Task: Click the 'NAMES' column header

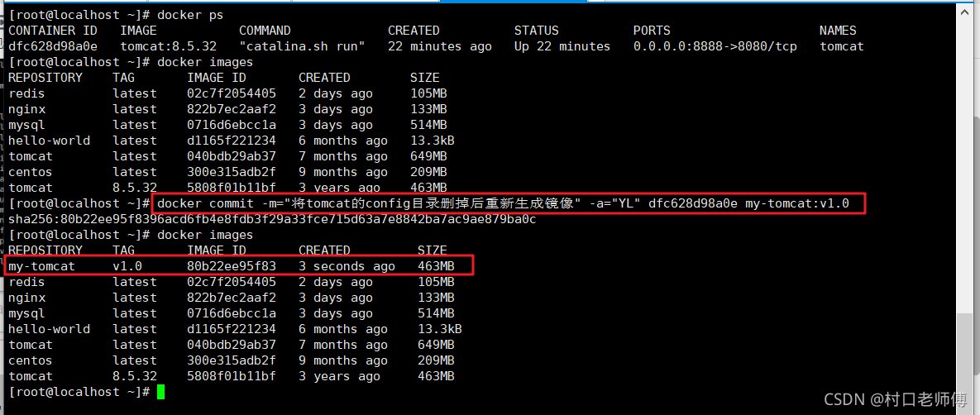Action: [838, 31]
